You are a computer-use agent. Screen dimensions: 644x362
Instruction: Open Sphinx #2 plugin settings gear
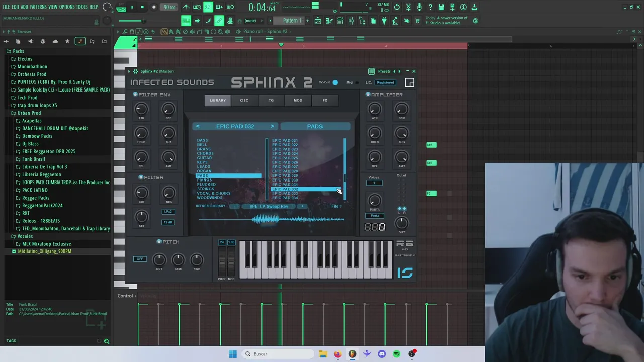point(135,71)
